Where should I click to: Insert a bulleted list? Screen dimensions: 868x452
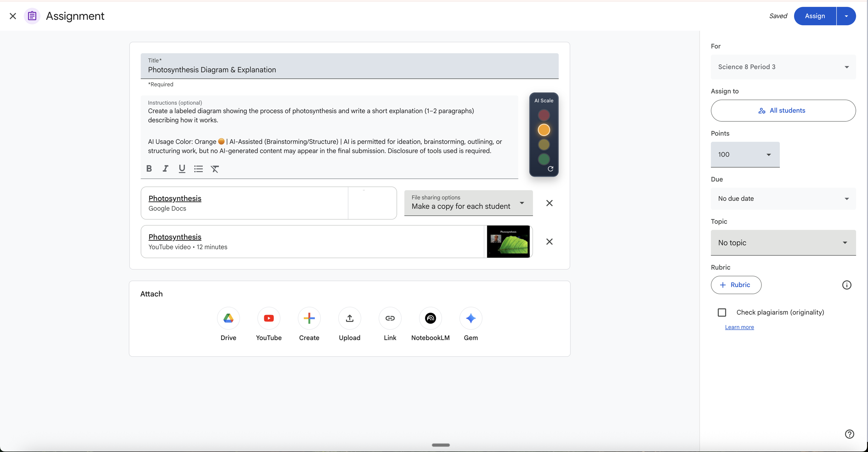click(x=198, y=169)
